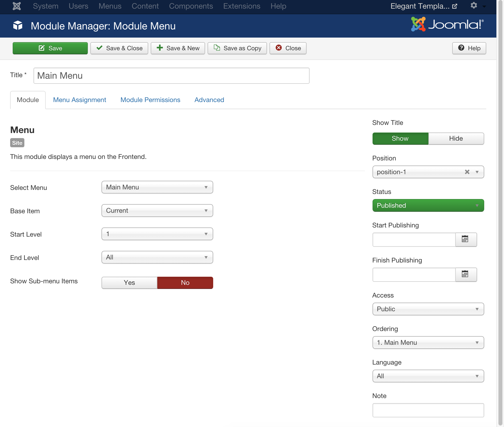
Task: Open Finish Publishing calendar picker
Action: [x=466, y=274]
